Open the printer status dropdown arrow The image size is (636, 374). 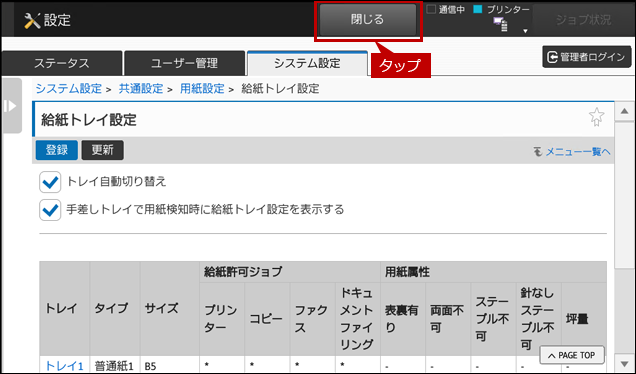tap(525, 31)
